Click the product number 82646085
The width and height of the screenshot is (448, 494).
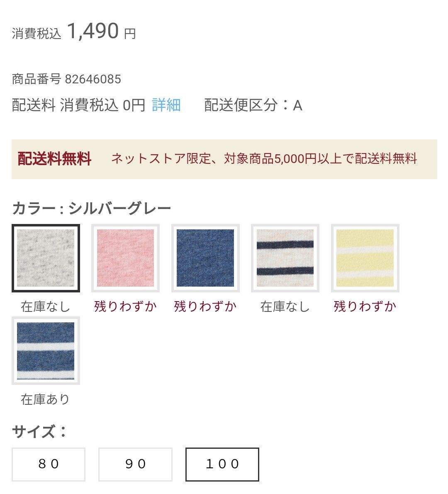pos(93,79)
